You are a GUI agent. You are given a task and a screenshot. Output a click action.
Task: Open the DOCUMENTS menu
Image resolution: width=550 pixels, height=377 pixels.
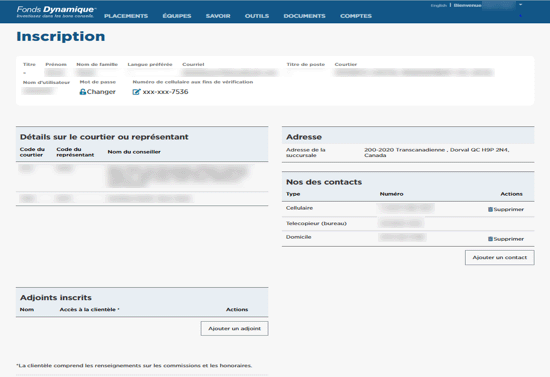[x=304, y=16]
